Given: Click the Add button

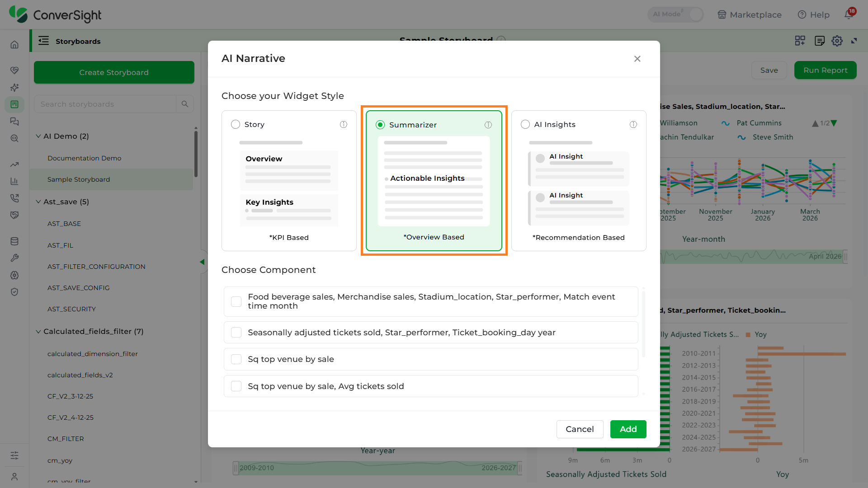Looking at the screenshot, I should pyautogui.click(x=628, y=429).
